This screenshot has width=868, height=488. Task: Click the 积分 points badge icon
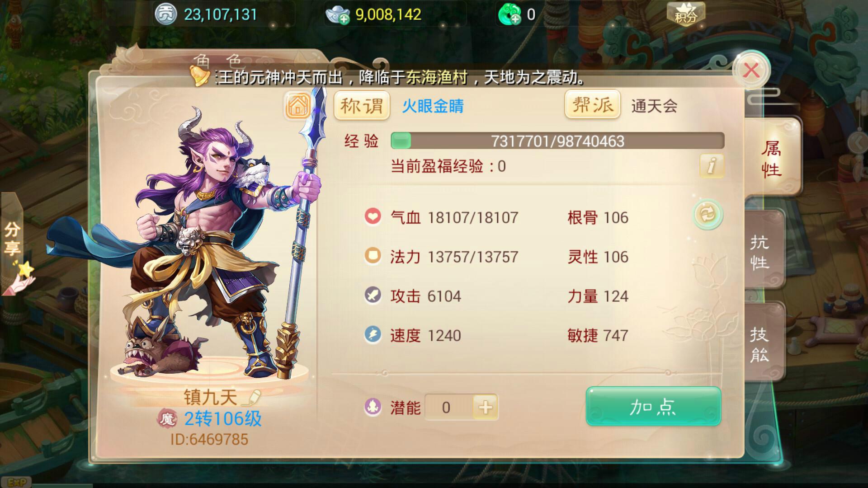point(686,14)
